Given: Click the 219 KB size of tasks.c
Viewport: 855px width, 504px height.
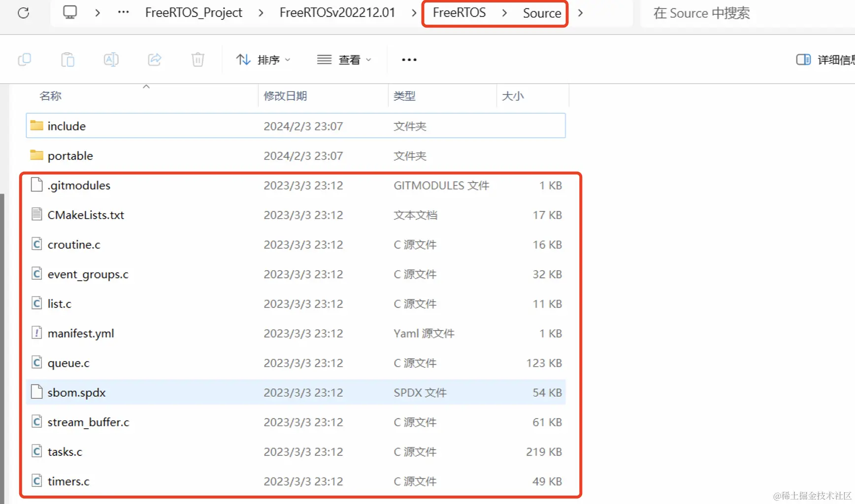Looking at the screenshot, I should (x=544, y=451).
